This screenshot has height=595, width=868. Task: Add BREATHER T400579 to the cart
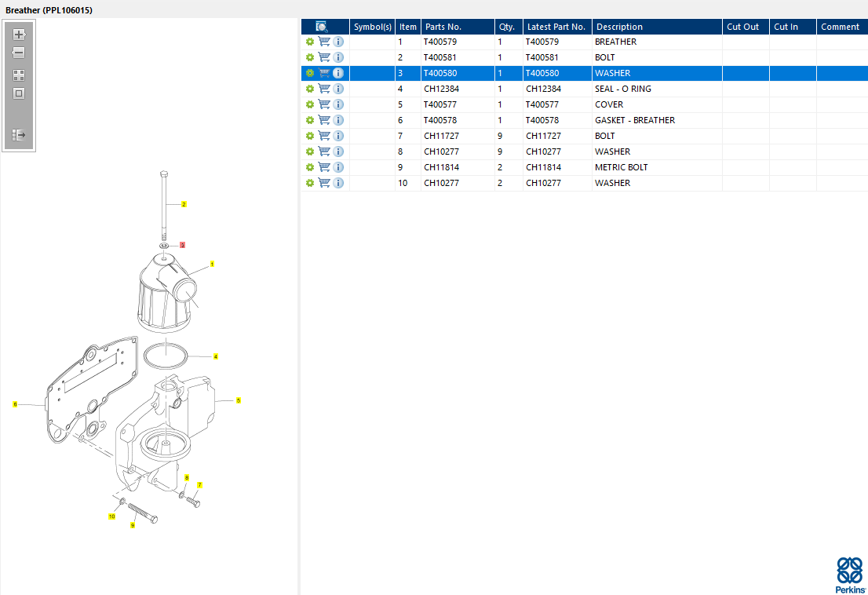click(x=324, y=42)
